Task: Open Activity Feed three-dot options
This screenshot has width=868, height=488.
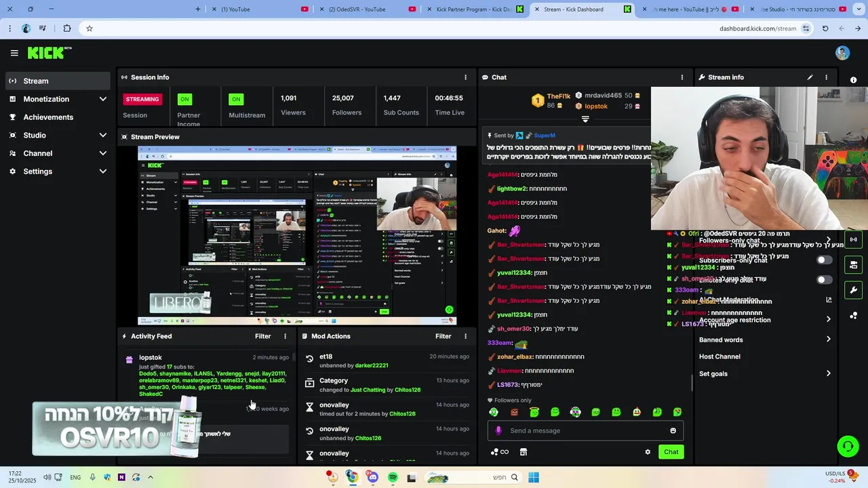Action: [285, 336]
